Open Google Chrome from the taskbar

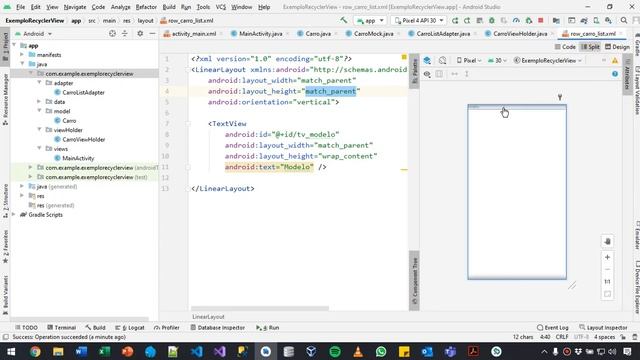(x=35, y=351)
